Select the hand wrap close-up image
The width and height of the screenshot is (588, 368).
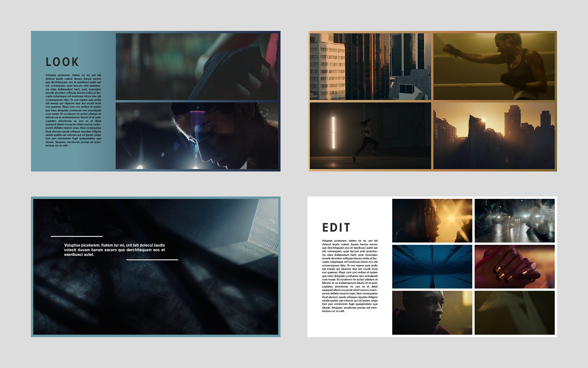[197, 67]
